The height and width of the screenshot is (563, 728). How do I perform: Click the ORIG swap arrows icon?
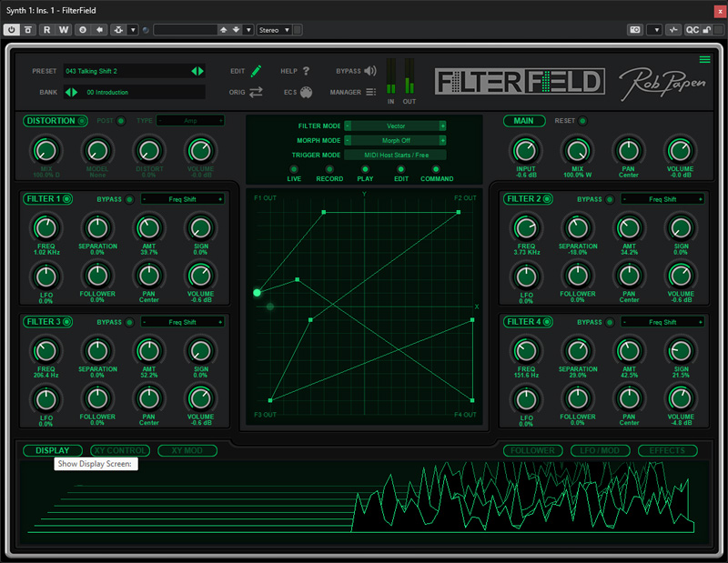[x=256, y=92]
